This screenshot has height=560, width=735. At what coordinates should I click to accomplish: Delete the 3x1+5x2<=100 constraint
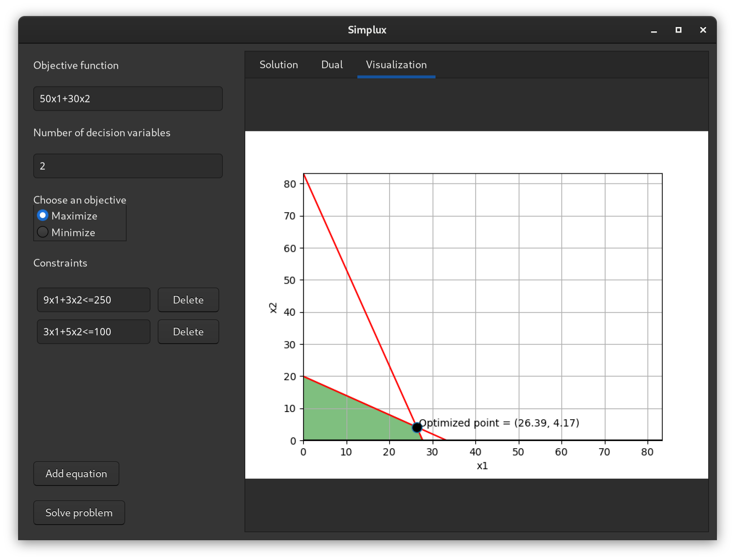(188, 332)
